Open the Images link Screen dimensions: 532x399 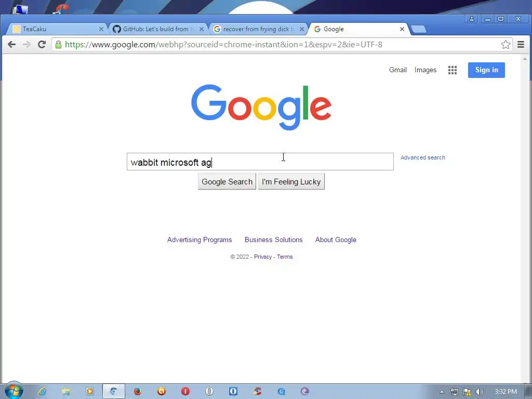point(425,70)
